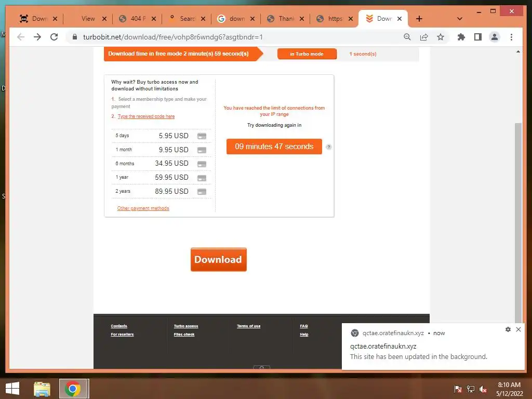Image resolution: width=532 pixels, height=399 pixels.
Task: Click the in Turbo mode button
Action: click(307, 54)
